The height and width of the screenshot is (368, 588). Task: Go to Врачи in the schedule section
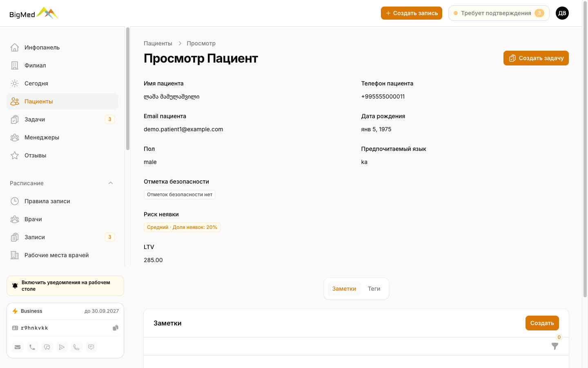coord(62,219)
